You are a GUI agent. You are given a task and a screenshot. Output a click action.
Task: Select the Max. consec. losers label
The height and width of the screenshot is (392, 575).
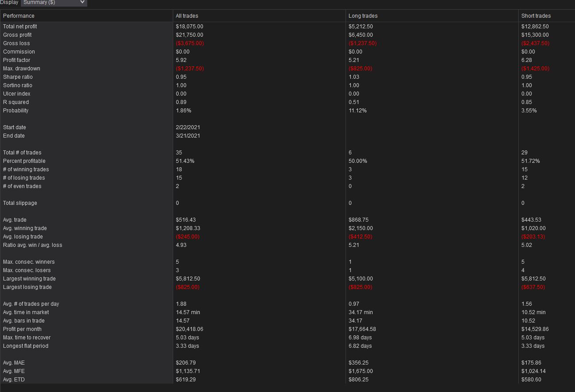[x=27, y=270]
